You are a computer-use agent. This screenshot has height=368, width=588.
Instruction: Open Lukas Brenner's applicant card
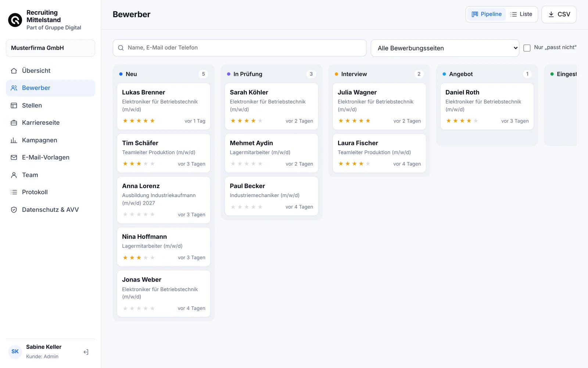[164, 106]
